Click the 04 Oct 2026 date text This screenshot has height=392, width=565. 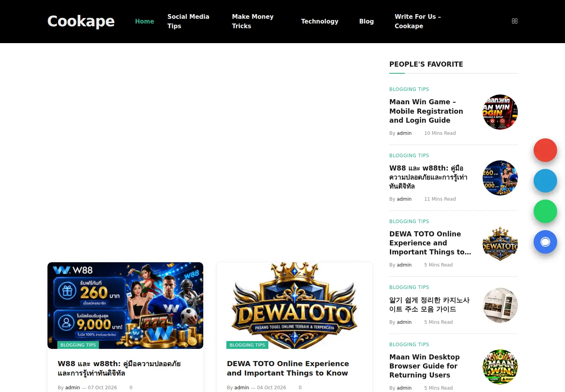pyautogui.click(x=272, y=388)
